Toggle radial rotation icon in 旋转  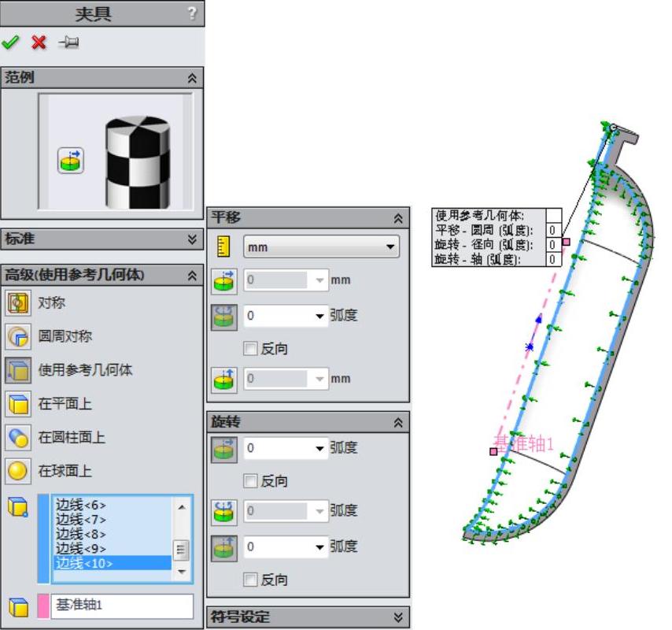[223, 450]
